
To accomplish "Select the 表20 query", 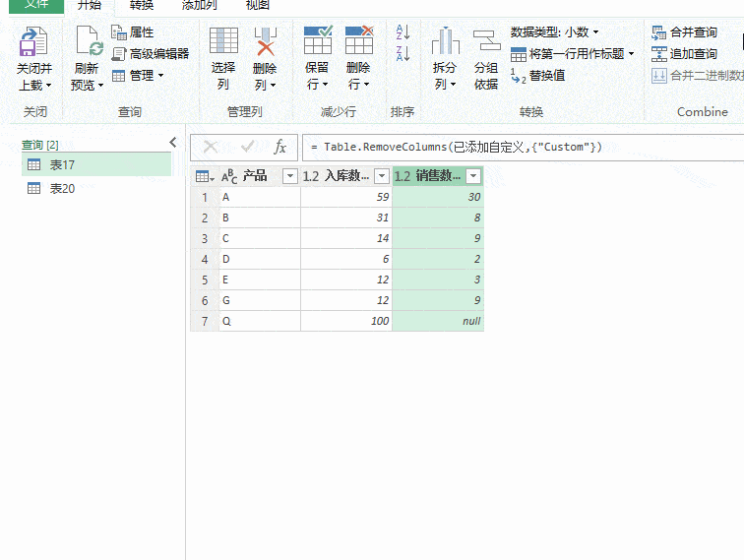I will (x=96, y=188).
